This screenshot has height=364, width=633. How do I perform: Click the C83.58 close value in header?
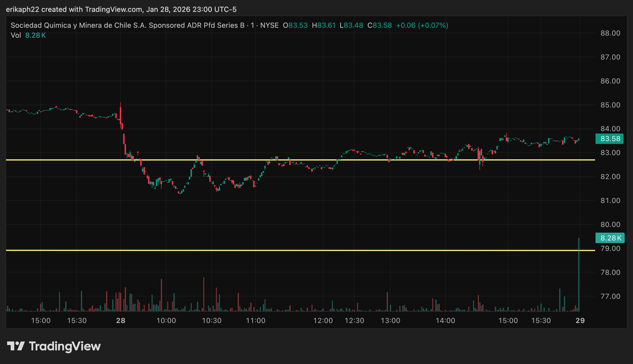tap(379, 25)
